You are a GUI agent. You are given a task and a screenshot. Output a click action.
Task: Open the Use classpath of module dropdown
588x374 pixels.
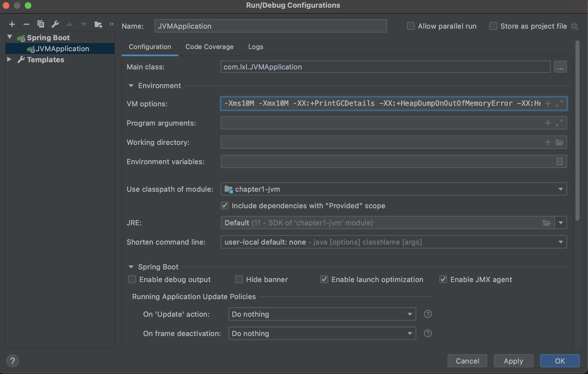[560, 189]
